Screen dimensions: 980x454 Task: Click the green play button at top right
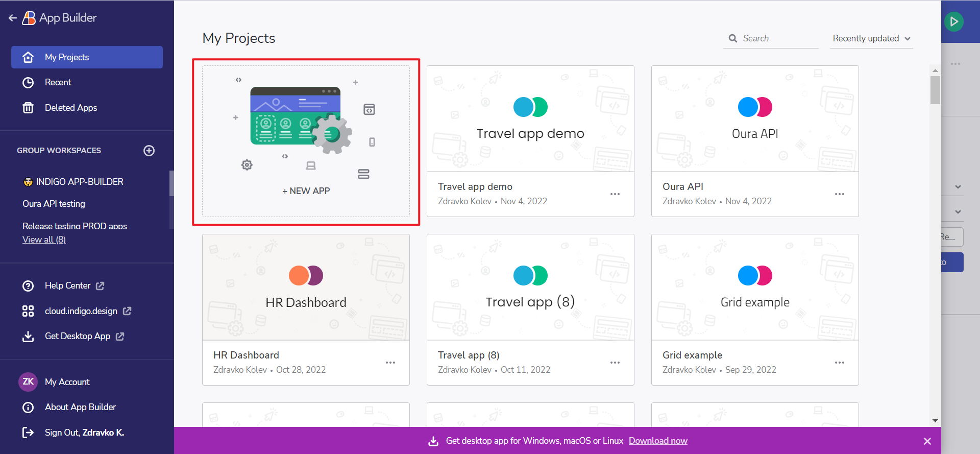[953, 21]
